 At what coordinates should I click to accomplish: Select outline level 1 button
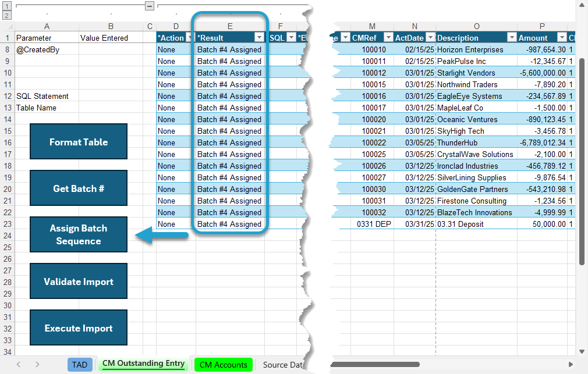coord(7,6)
